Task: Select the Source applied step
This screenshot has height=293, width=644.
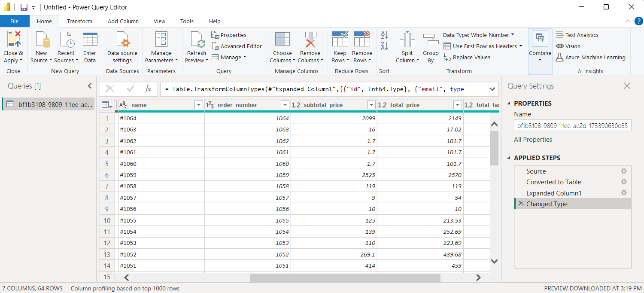Action: pyautogui.click(x=573, y=171)
